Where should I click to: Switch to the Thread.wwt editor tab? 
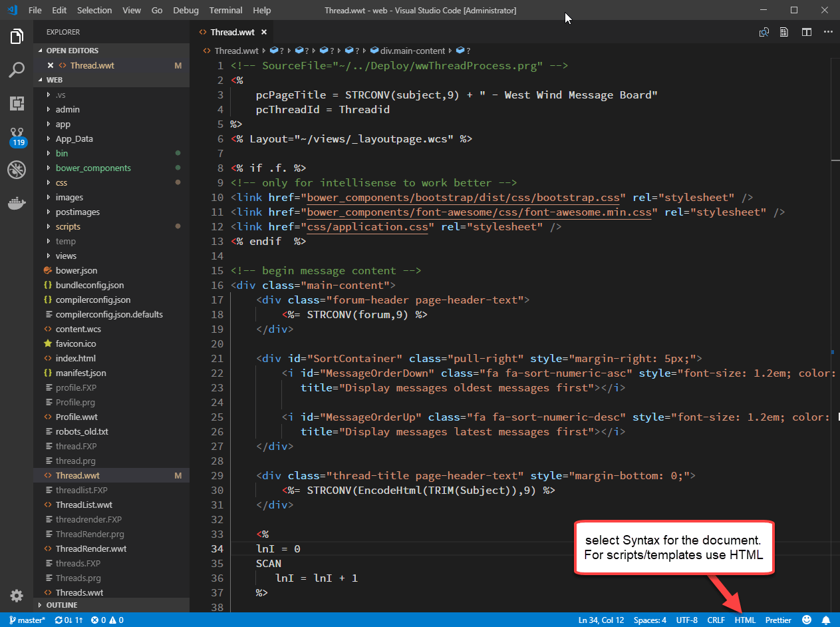pos(231,32)
